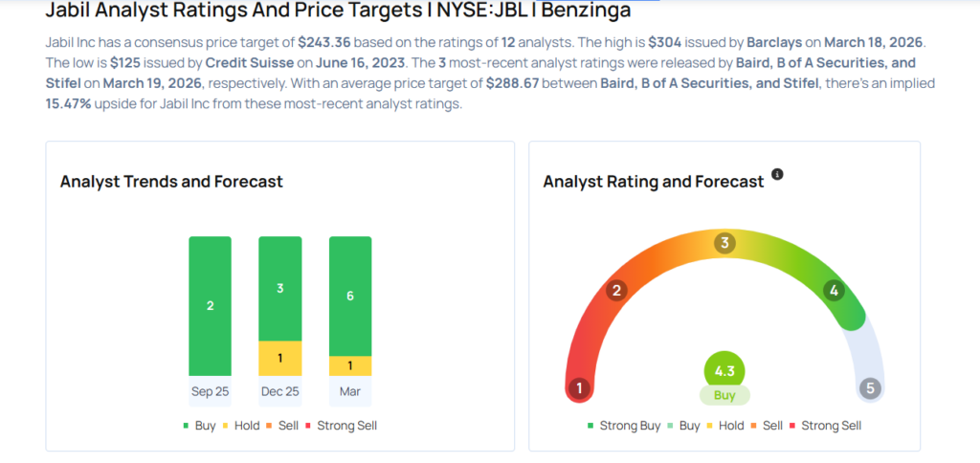Select the Mar green Buy segment showing 6
This screenshot has height=463, width=980.
[x=350, y=296]
